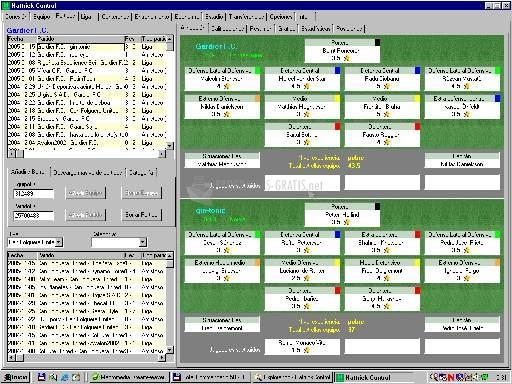Click the Añadir Equipo button

[85, 193]
